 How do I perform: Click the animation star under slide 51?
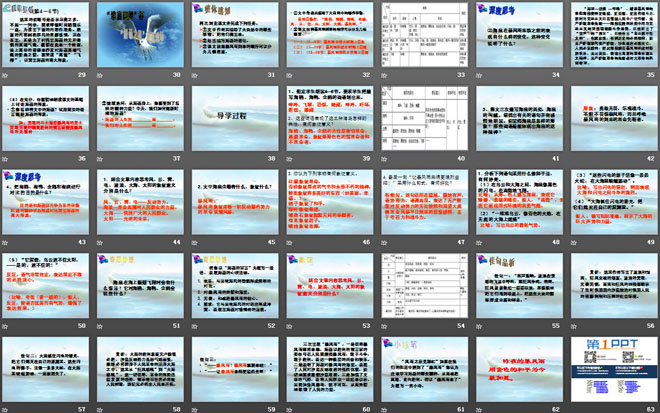click(100, 326)
